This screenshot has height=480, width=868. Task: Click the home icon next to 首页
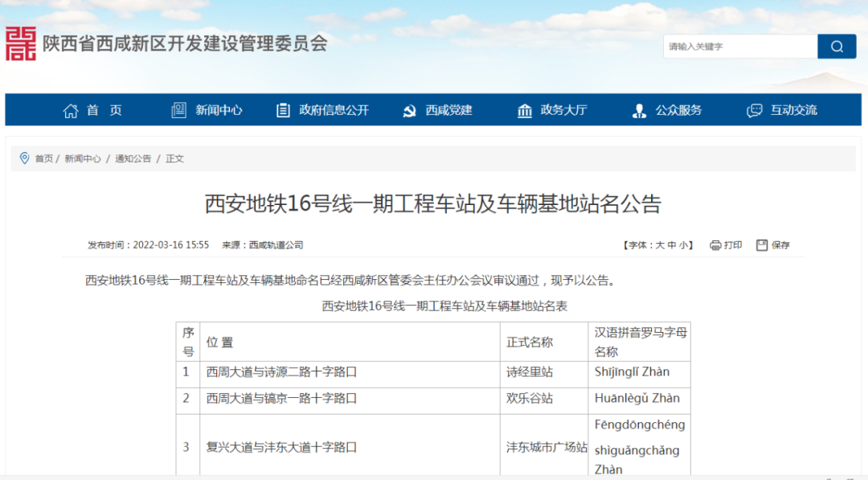71,110
